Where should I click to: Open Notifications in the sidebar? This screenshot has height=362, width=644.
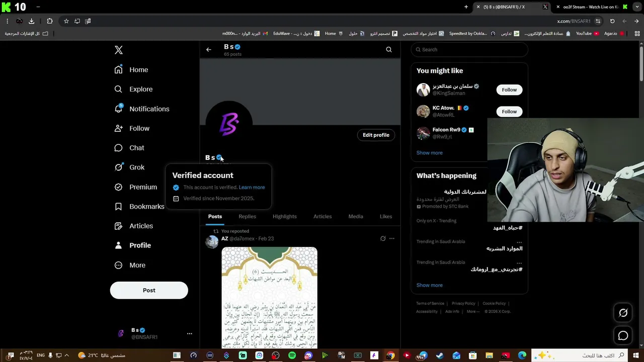coord(142,109)
